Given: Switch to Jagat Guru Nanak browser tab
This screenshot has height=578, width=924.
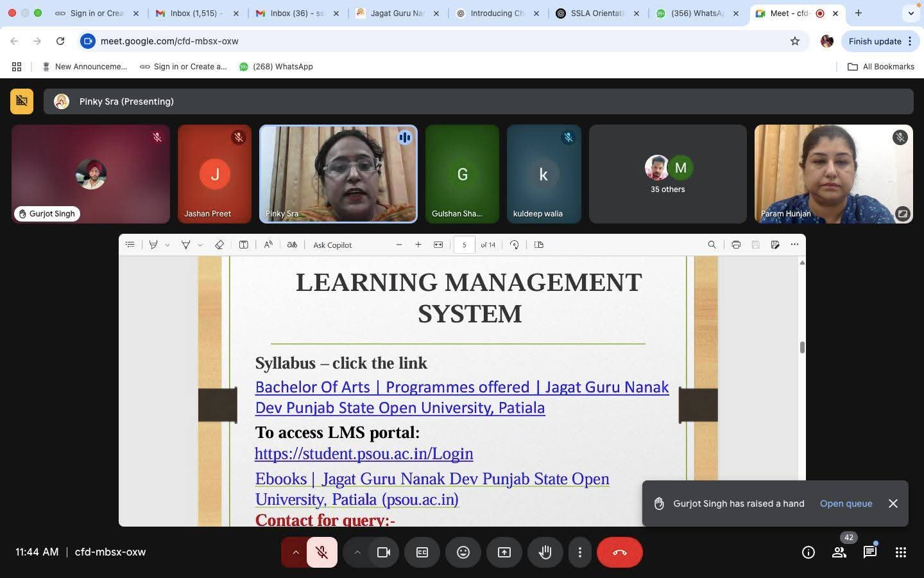Looking at the screenshot, I should [398, 13].
